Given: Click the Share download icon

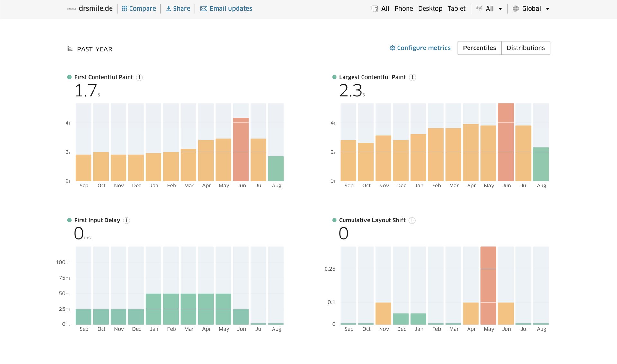Looking at the screenshot, I should 168,9.
